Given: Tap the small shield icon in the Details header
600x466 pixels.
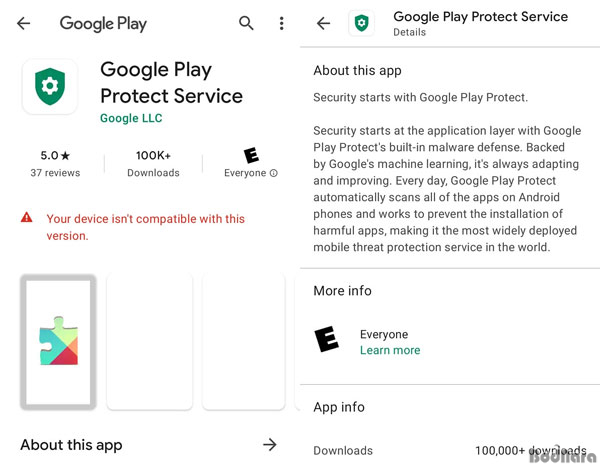Looking at the screenshot, I should click(x=362, y=23).
